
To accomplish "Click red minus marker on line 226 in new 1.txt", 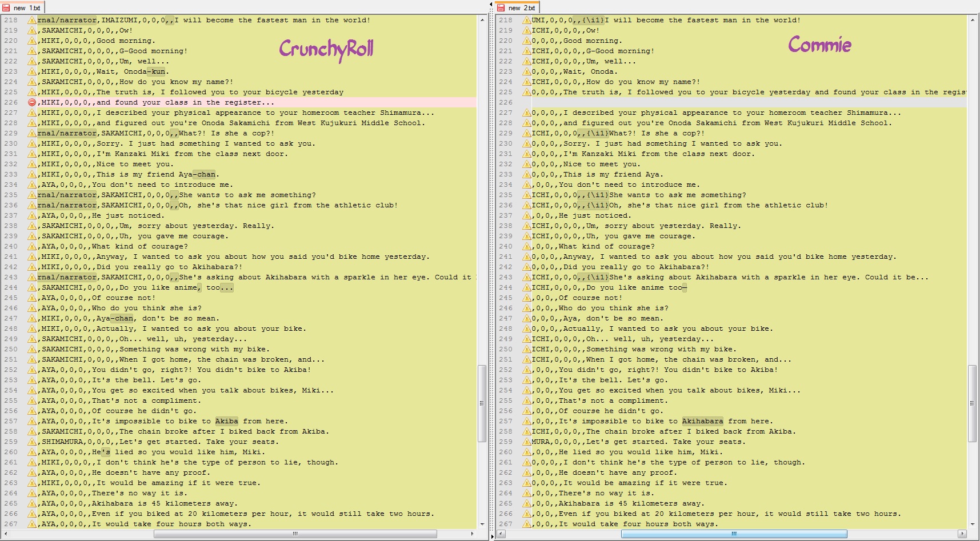I will point(32,102).
